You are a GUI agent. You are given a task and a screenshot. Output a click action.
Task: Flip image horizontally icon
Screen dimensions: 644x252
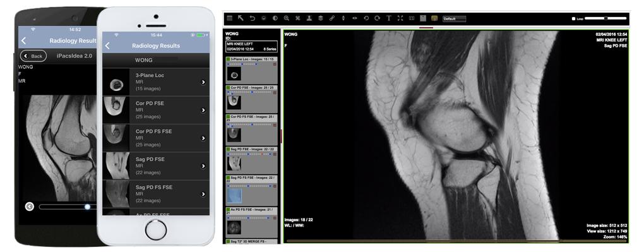tap(354, 18)
